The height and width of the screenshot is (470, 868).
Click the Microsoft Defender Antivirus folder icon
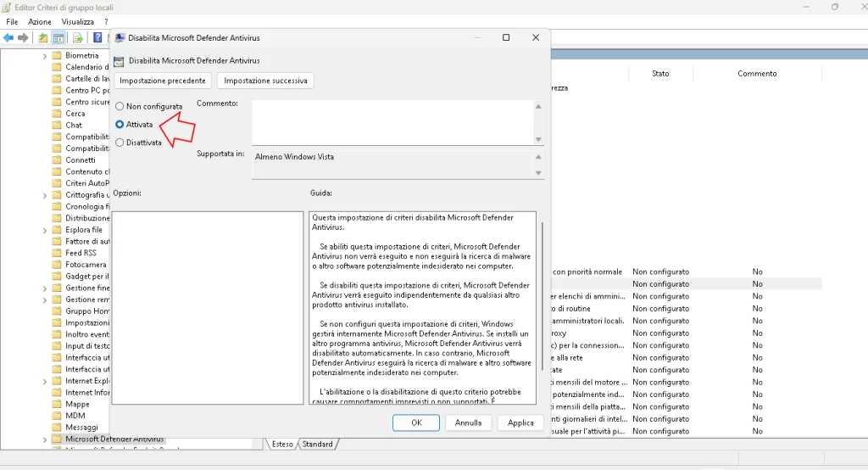(x=57, y=439)
